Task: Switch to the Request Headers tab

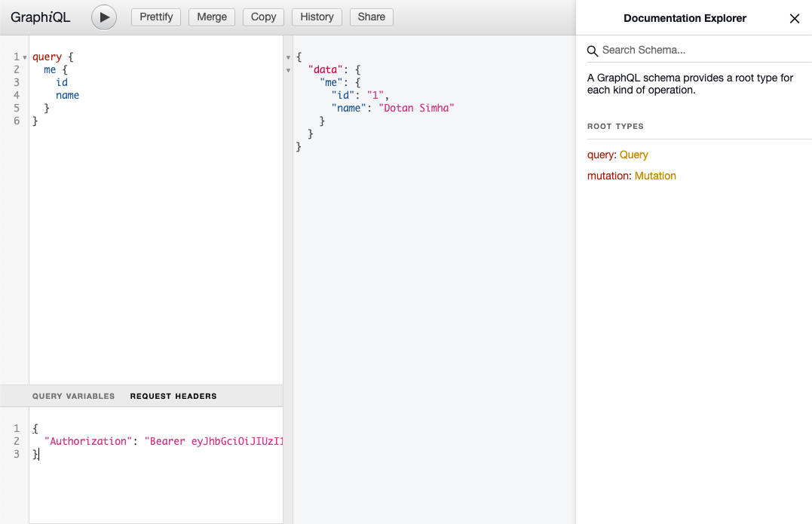Action: [173, 396]
